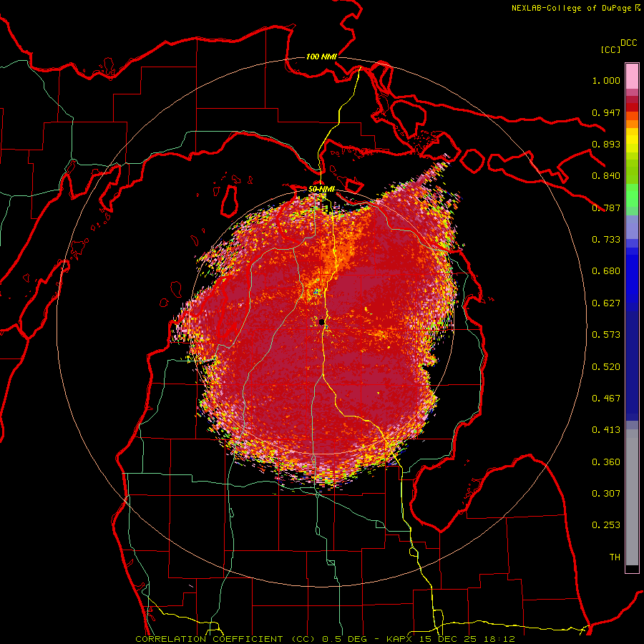644x644 pixels.
Task: Click the 0.840 color scale value
Action: [x=606, y=176]
